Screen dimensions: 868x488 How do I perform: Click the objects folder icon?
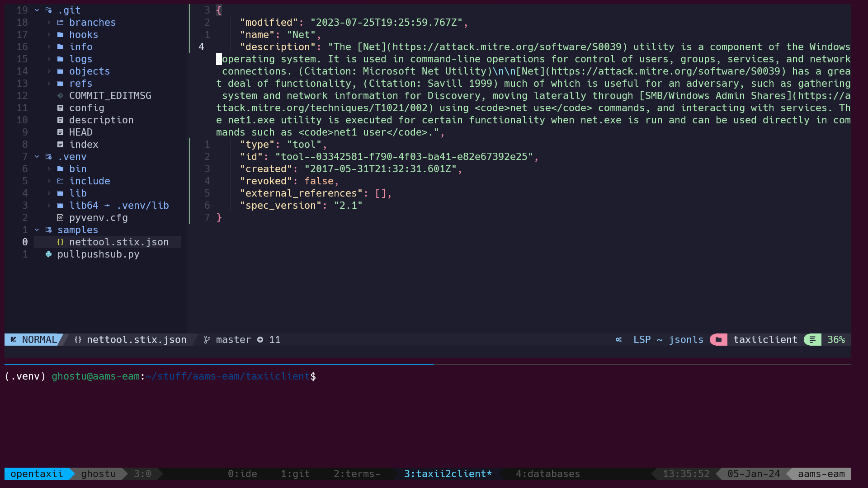point(61,71)
